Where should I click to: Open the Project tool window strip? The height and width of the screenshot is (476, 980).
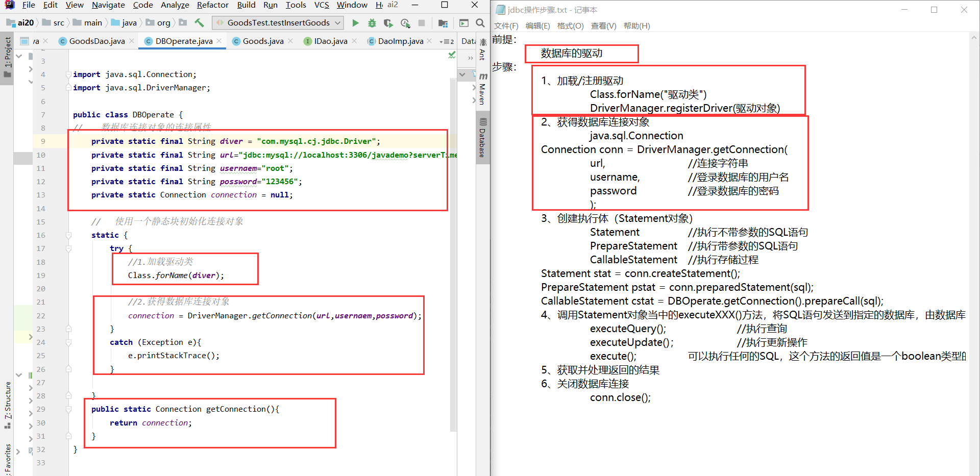pyautogui.click(x=7, y=57)
